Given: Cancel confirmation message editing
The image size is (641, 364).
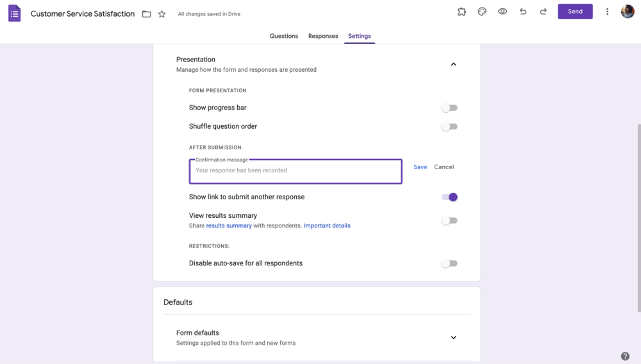Looking at the screenshot, I should (444, 167).
